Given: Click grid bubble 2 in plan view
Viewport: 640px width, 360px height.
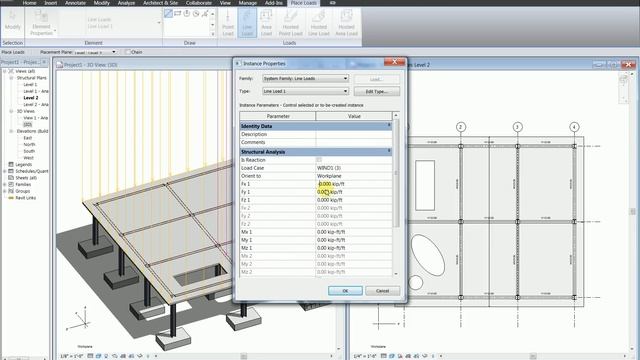Looking at the screenshot, I should click(x=460, y=127).
